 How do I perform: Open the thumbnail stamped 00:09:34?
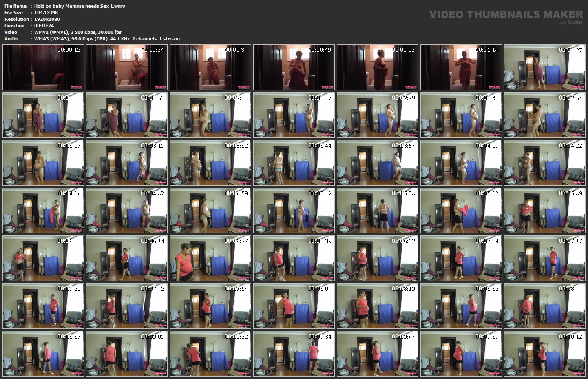pyautogui.click(x=294, y=354)
